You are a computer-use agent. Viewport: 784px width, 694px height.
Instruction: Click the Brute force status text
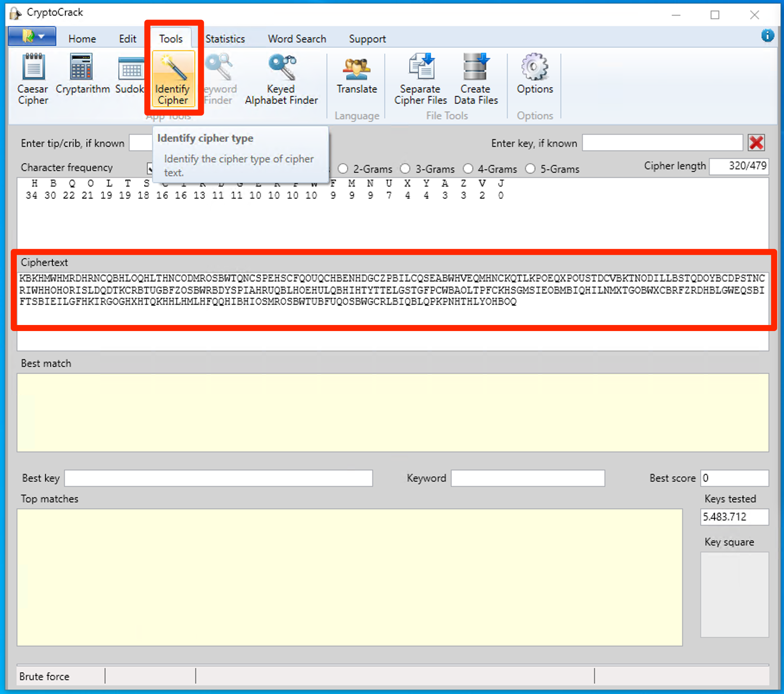(44, 676)
